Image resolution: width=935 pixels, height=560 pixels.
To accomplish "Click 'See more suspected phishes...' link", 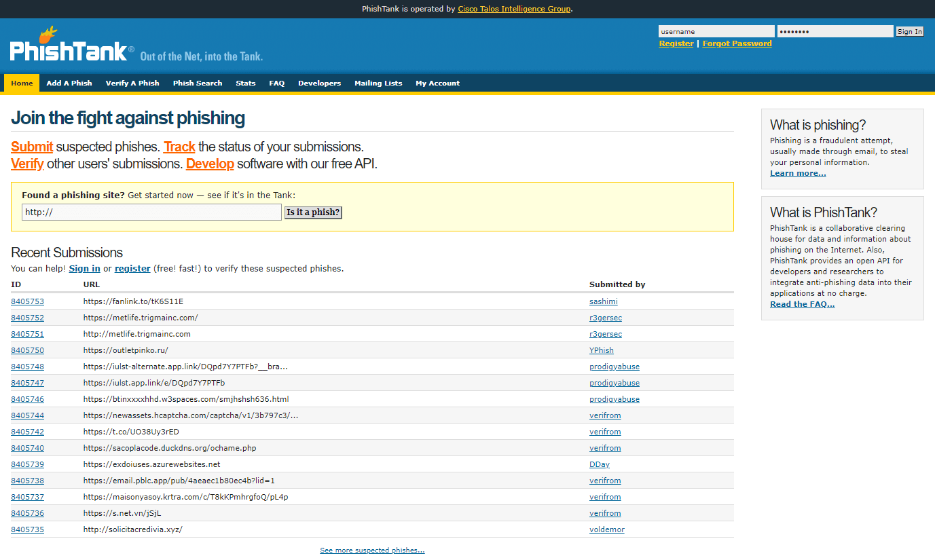I will tap(372, 550).
